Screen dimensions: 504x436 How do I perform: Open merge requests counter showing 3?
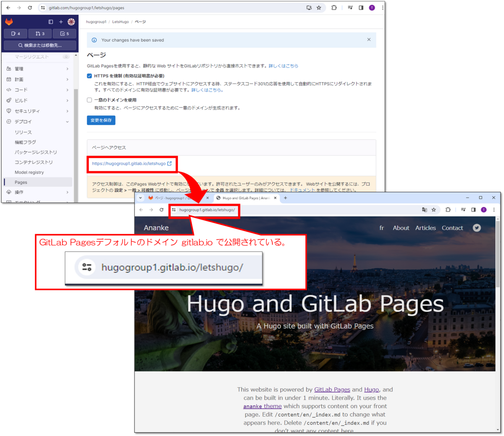coord(40,34)
